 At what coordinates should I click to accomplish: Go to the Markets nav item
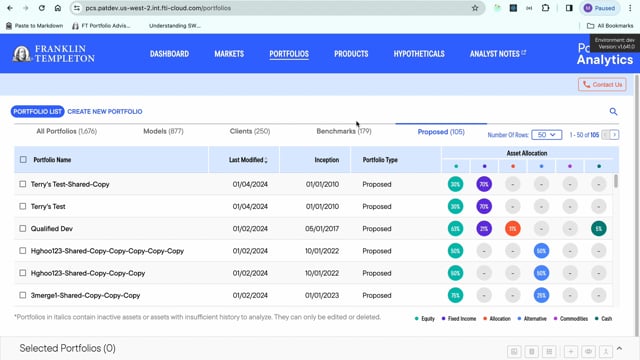coord(229,54)
